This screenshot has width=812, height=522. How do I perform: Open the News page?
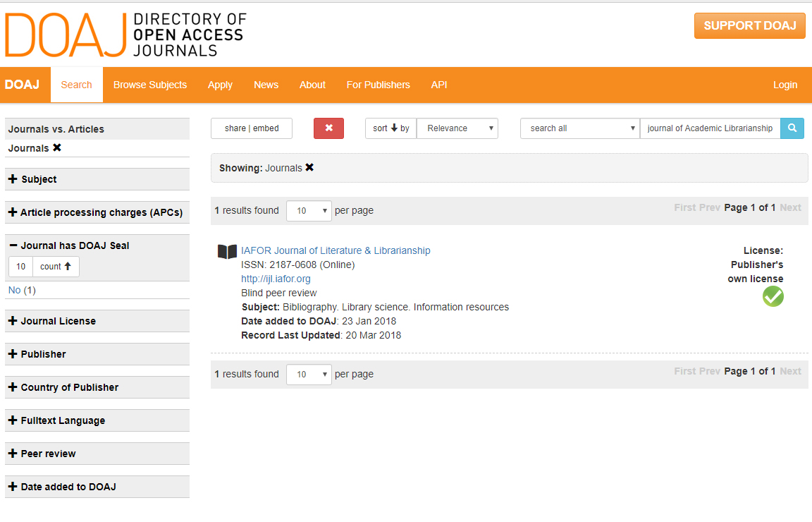[266, 85]
